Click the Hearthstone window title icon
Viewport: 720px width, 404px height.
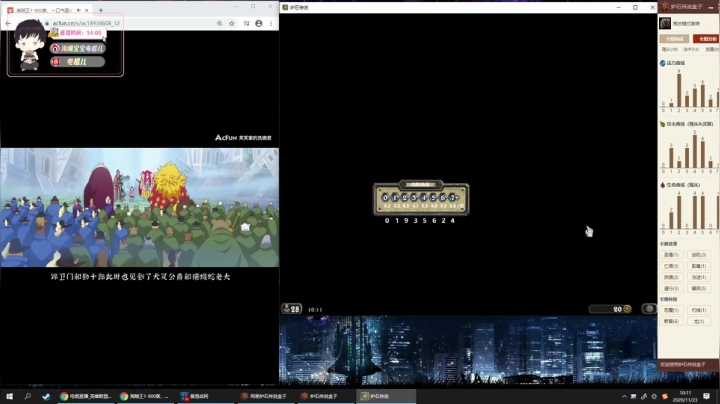(285, 7)
